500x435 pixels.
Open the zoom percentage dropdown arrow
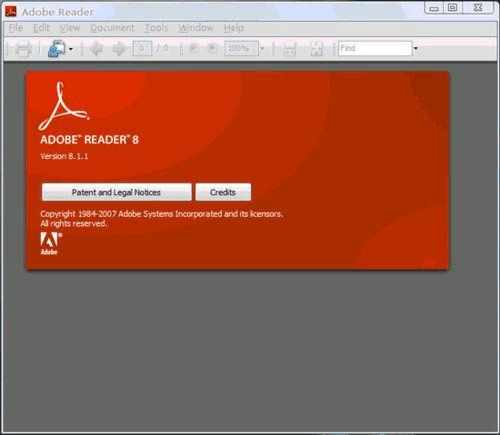click(x=262, y=49)
